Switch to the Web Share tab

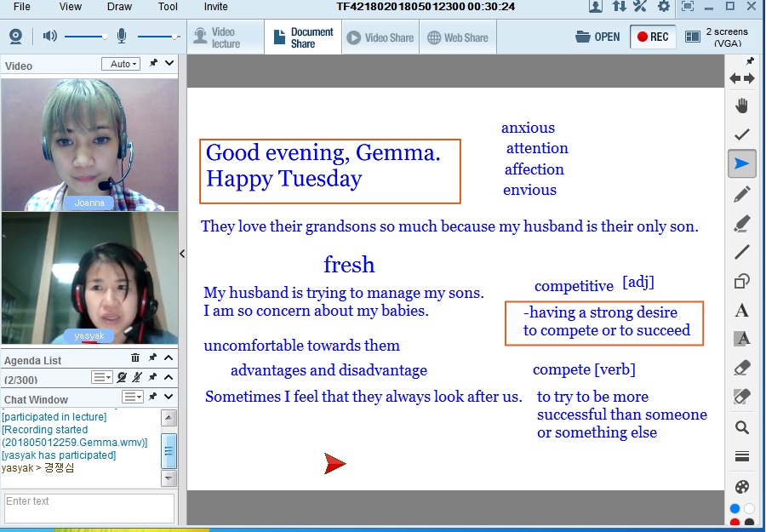coord(458,37)
